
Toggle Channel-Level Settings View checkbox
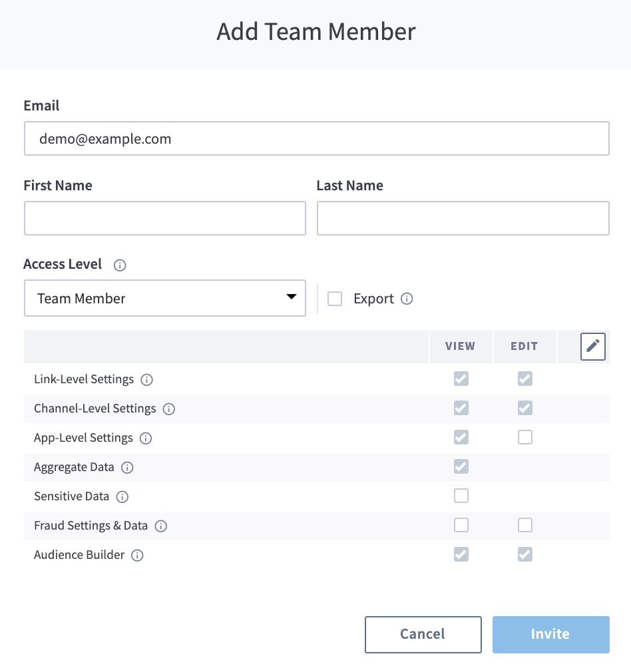click(461, 408)
